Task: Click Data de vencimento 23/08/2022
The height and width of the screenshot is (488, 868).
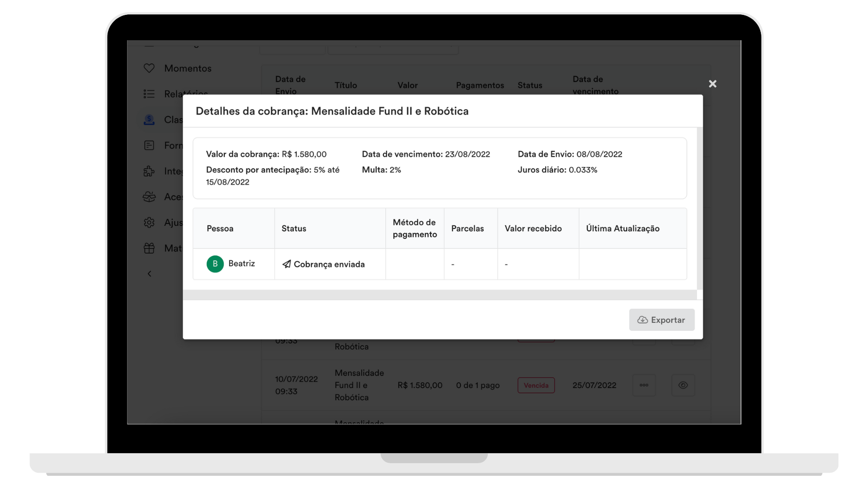Action: click(x=426, y=154)
